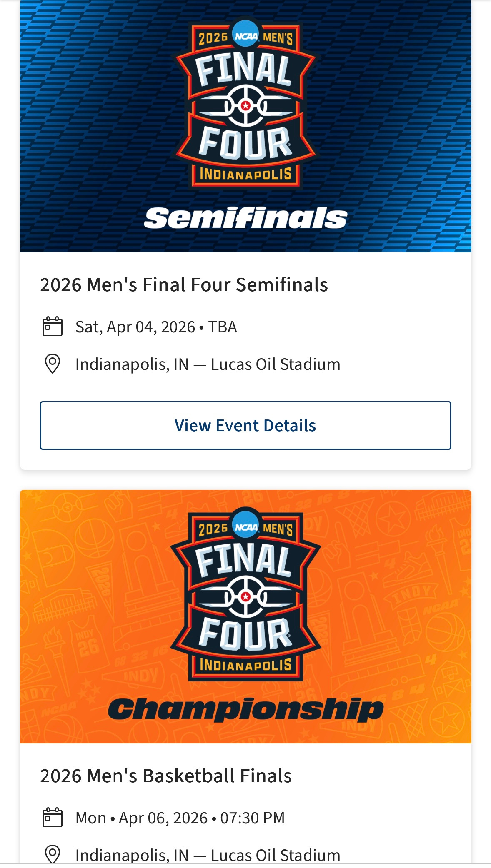
Task: Click the location pin icon in the Semifinals card
Action: point(53,364)
